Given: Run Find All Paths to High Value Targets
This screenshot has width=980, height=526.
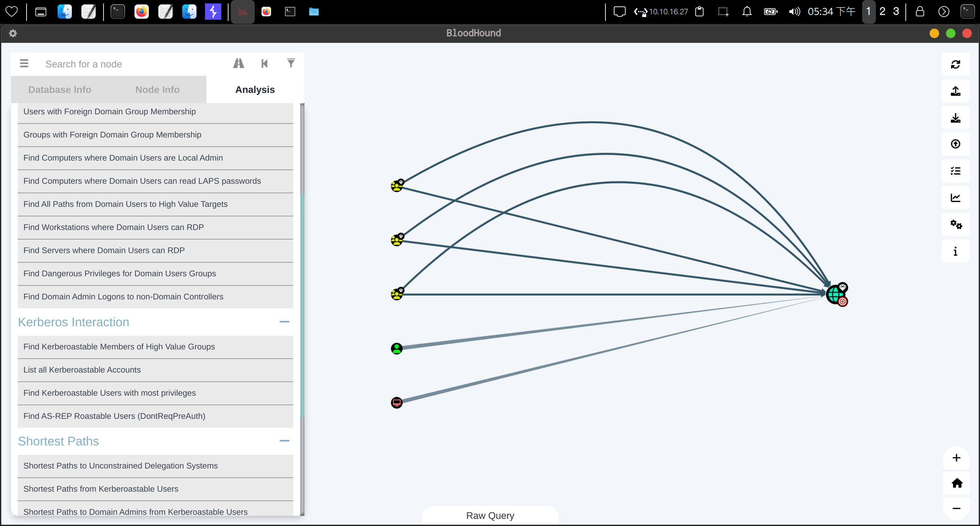Looking at the screenshot, I should (155, 204).
